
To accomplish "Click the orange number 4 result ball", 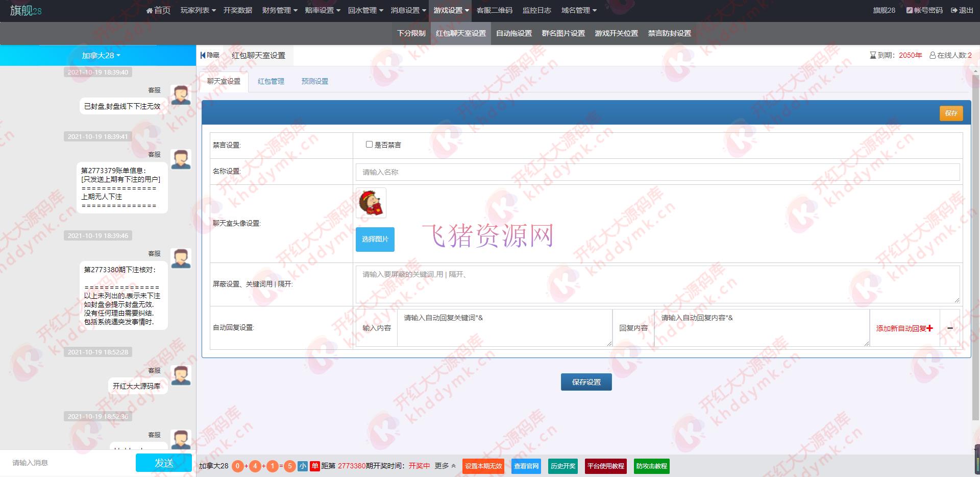I will point(255,466).
